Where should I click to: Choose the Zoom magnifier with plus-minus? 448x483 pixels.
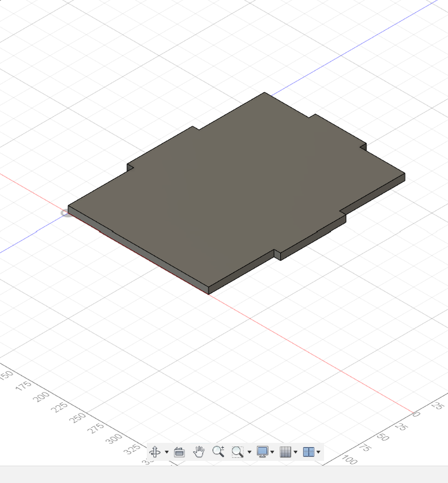218,452
